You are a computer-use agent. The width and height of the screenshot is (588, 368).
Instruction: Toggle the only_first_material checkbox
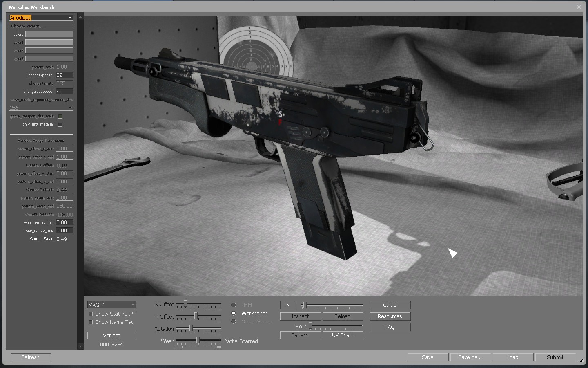coord(60,124)
